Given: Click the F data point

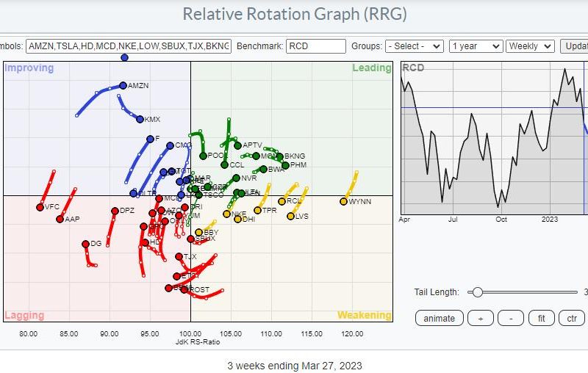Looking at the screenshot, I should tap(150, 139).
